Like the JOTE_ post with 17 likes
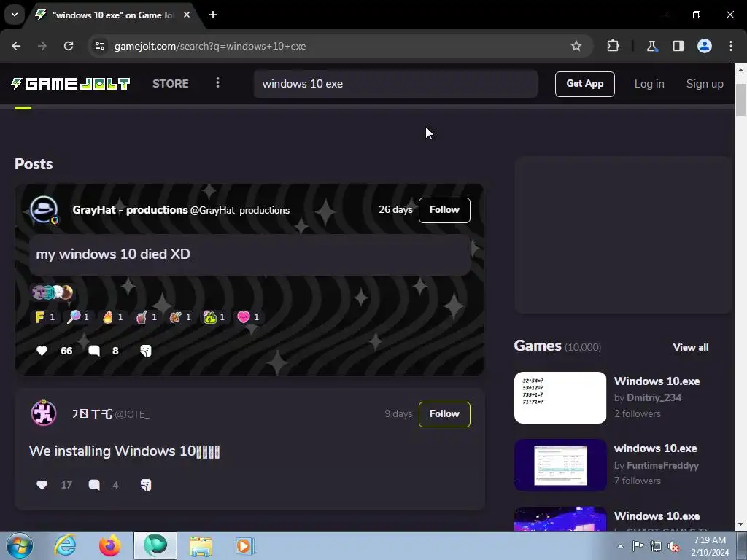Image resolution: width=747 pixels, height=560 pixels. point(42,485)
